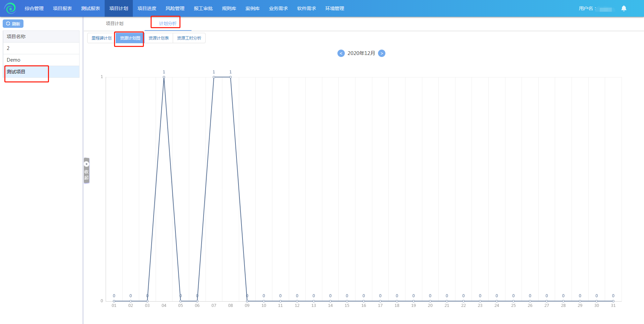Select 资源计划表 view
Image resolution: width=644 pixels, height=324 pixels.
pos(158,38)
